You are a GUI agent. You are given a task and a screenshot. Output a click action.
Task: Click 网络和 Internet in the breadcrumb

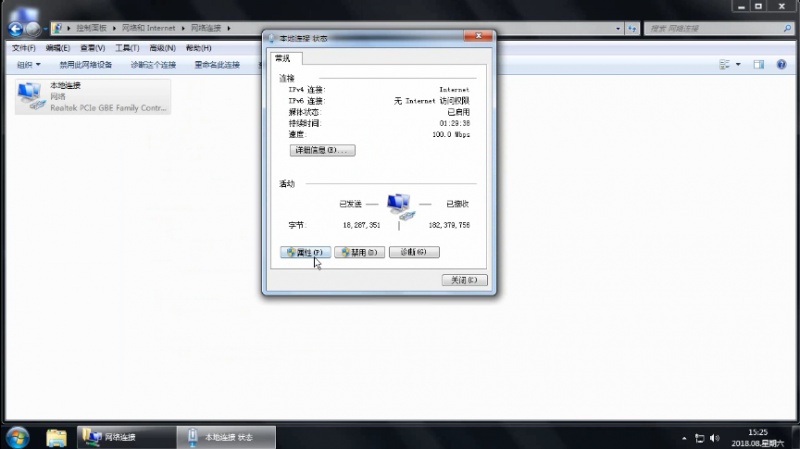pos(148,28)
